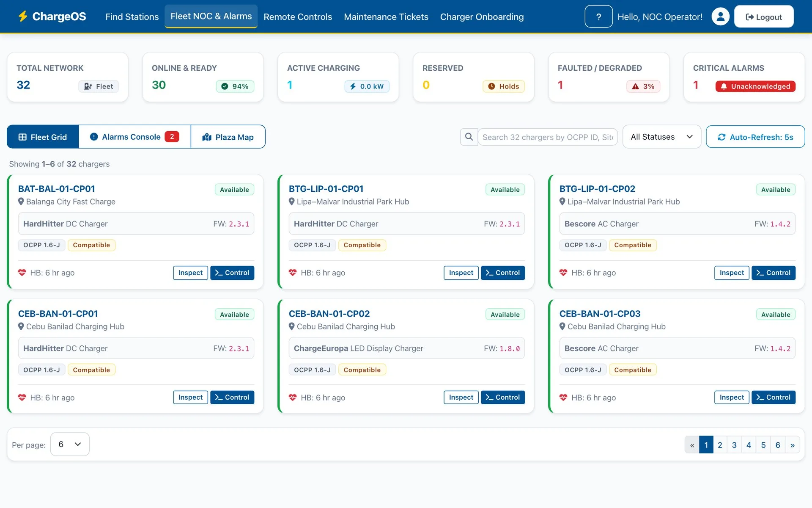Screen dimensions: 812x508
Task: Open Control for CEB-BAN-01-CP03
Action: pos(774,397)
